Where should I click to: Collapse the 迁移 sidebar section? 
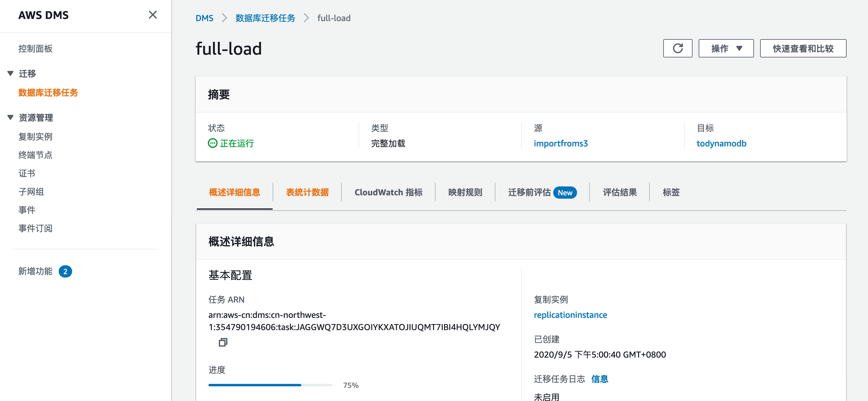pyautogui.click(x=10, y=73)
